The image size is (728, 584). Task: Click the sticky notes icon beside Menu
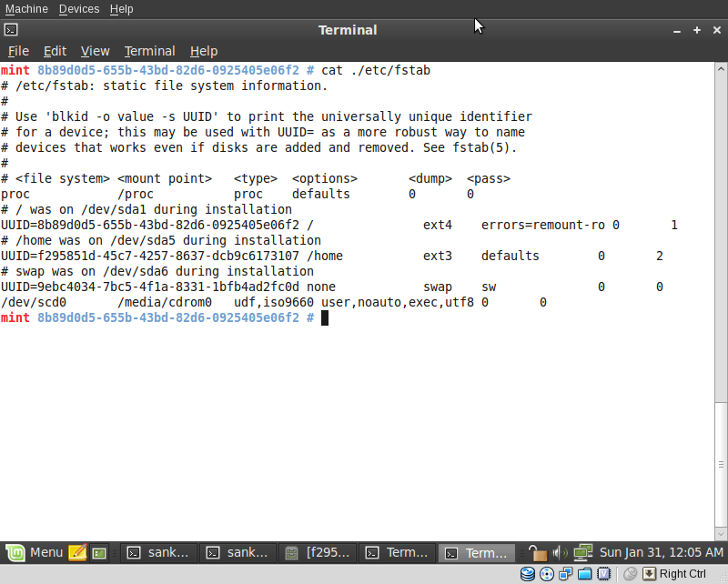[x=77, y=551]
